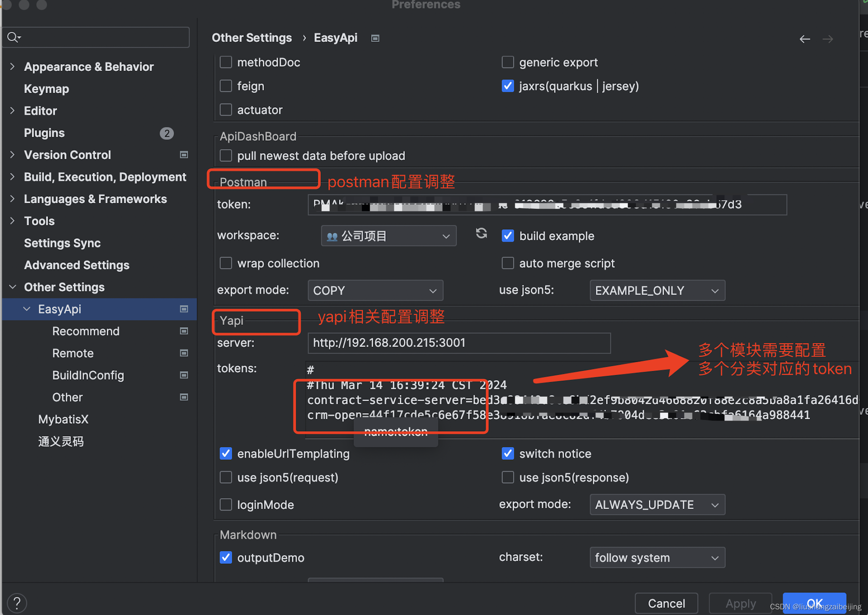The width and height of the screenshot is (868, 615).
Task: Select Other under EasyApi
Action: (68, 397)
